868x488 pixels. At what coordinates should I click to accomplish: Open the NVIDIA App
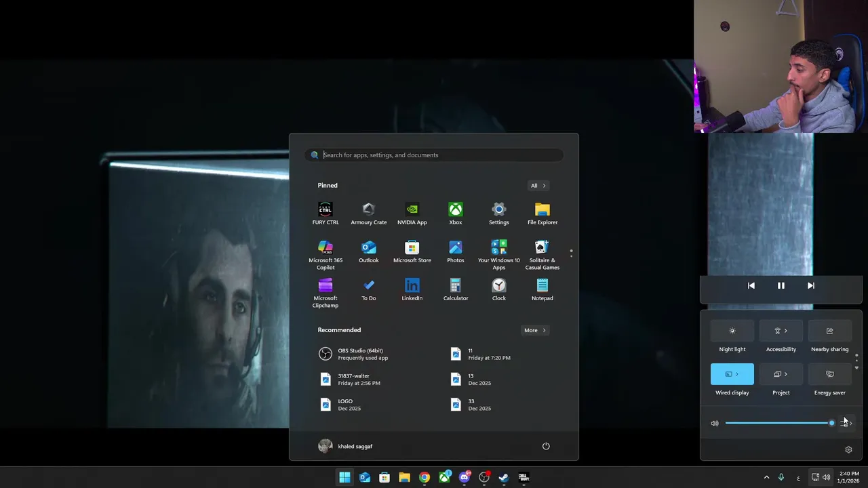click(x=412, y=213)
